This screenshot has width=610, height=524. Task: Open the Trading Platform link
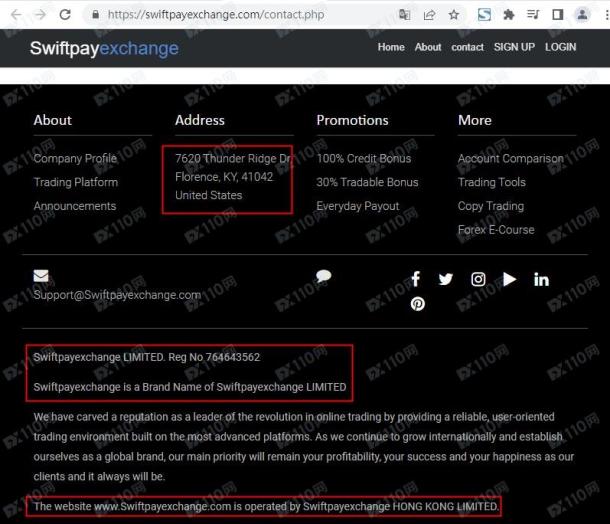(75, 182)
